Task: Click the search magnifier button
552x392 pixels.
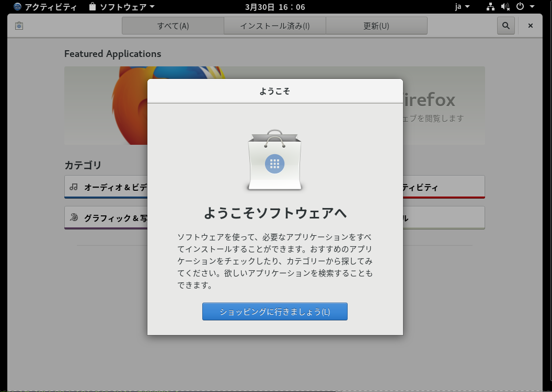Action: coord(505,26)
